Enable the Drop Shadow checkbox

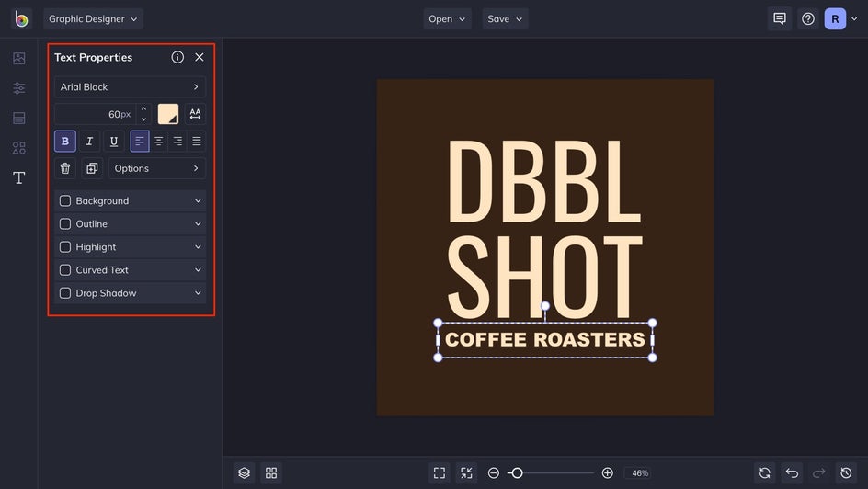(x=65, y=293)
